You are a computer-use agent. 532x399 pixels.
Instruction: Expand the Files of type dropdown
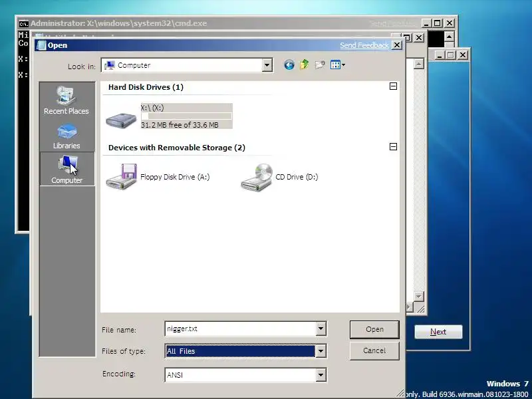(x=321, y=351)
